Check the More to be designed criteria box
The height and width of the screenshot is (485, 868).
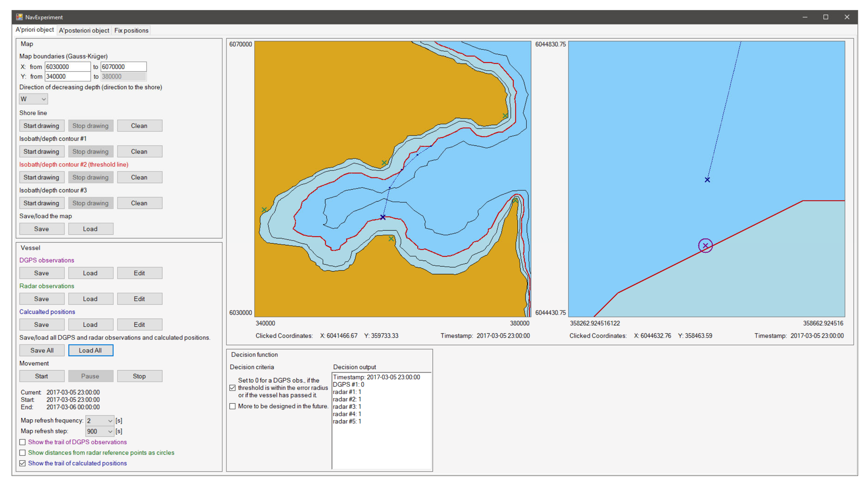233,406
